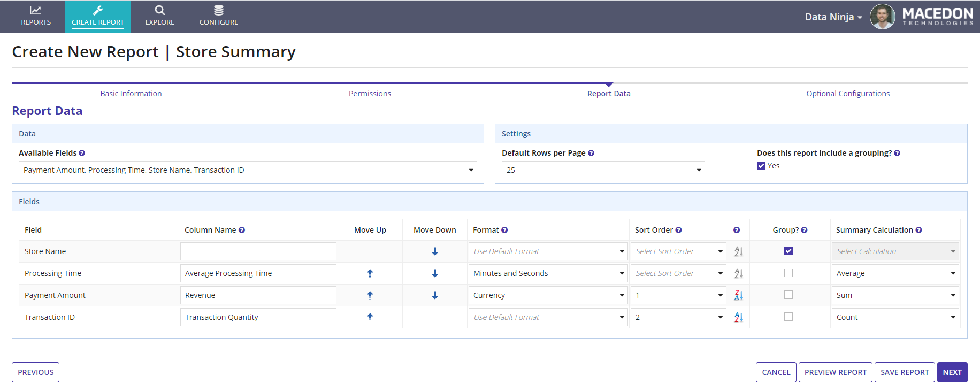The height and width of the screenshot is (391, 980).
Task: Open the Data Ninja user menu
Action: (833, 17)
